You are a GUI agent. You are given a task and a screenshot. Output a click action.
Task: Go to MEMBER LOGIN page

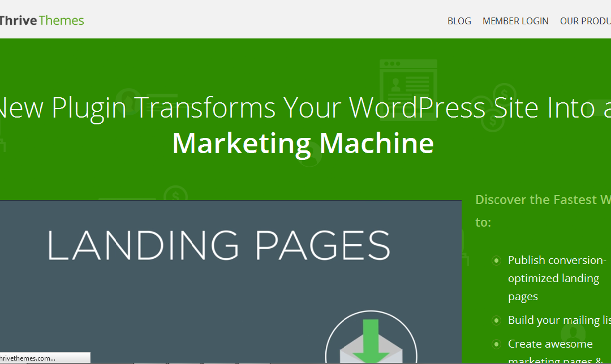point(515,21)
